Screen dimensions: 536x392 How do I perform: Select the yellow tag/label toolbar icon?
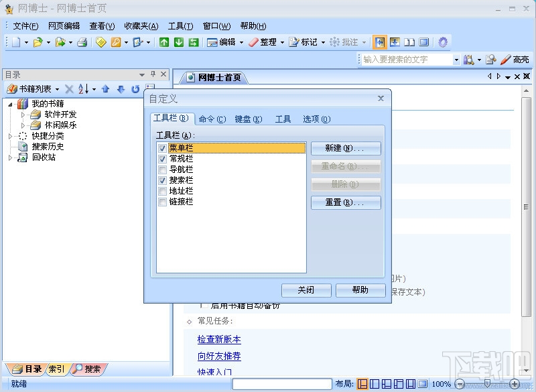coord(101,42)
